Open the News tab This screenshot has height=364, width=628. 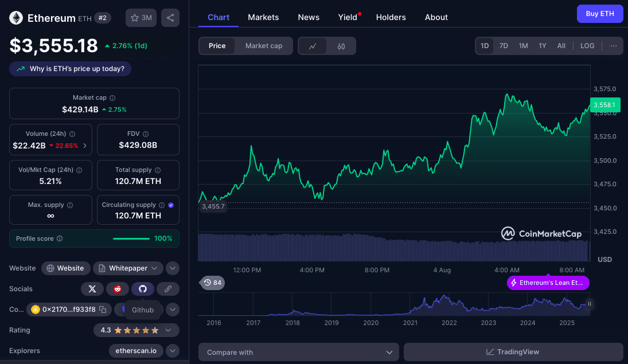tap(309, 17)
